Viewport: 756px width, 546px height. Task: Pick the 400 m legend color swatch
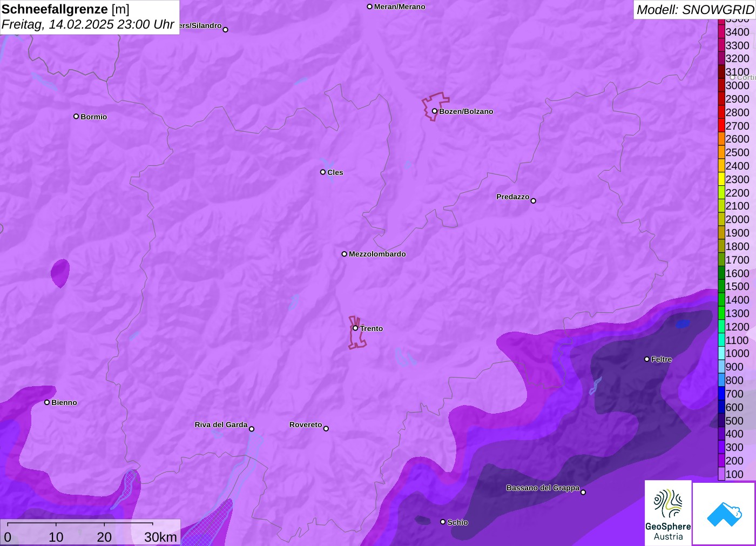[721, 434]
